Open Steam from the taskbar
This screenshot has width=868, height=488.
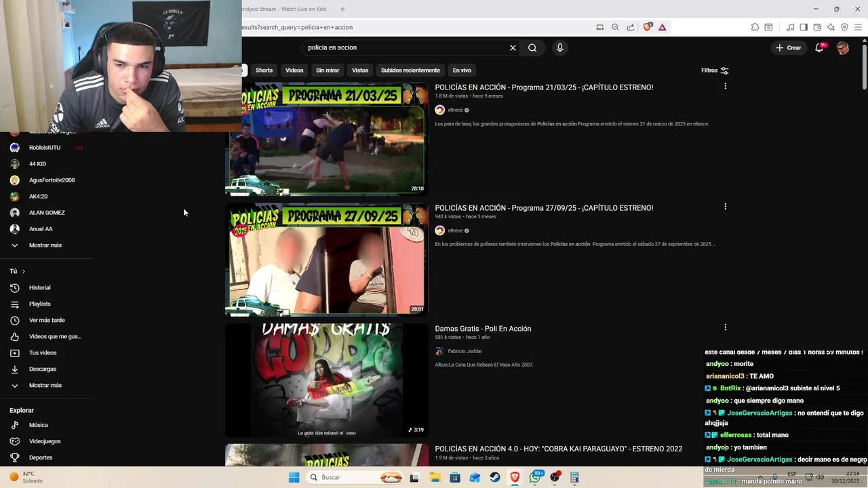(x=495, y=477)
